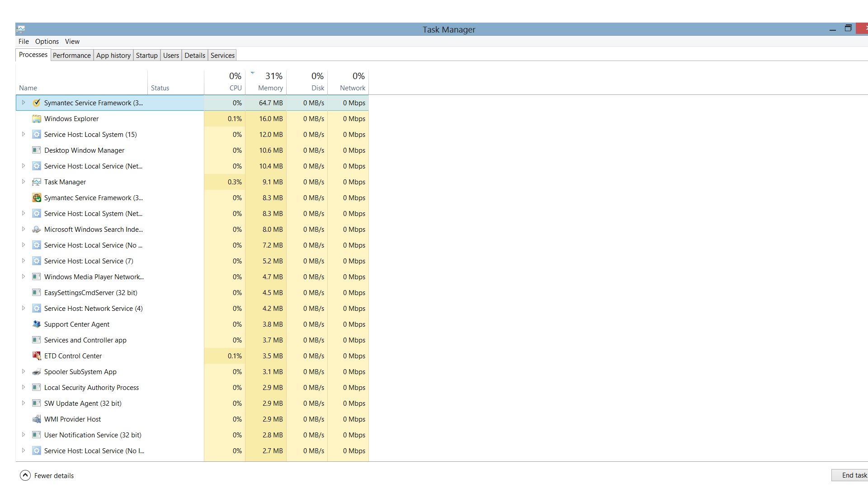The width and height of the screenshot is (868, 488).
Task: Sort by the Status column header
Action: coord(176,83)
